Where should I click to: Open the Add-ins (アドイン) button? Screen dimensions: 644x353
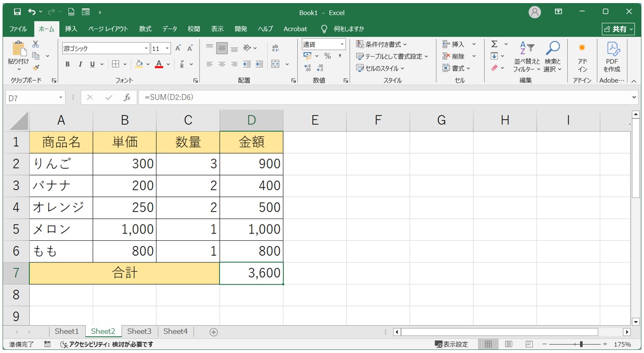pos(582,57)
